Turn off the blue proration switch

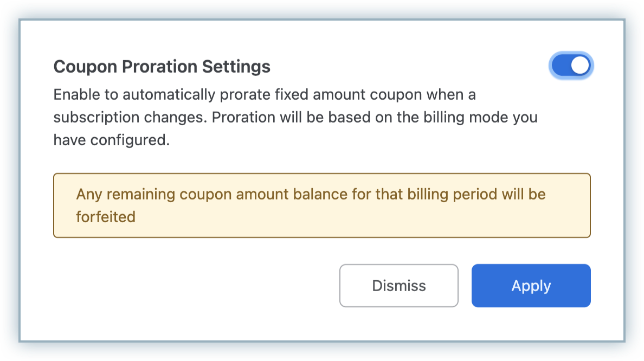click(x=572, y=66)
